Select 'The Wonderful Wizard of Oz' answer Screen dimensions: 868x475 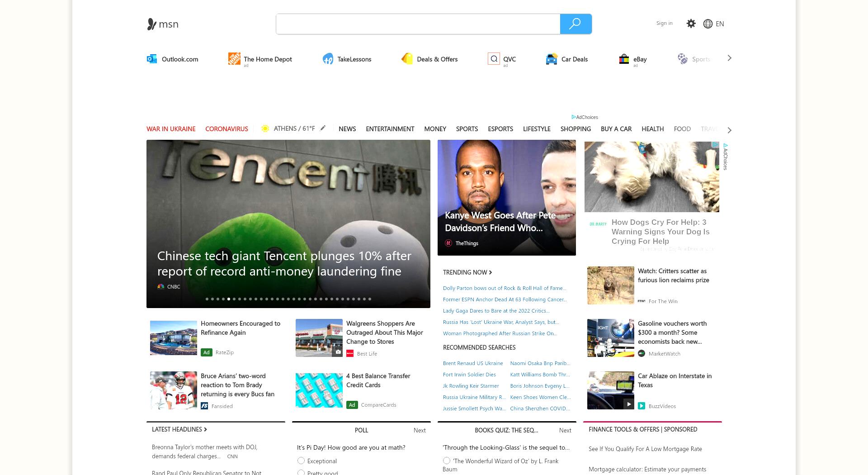tap(447, 461)
